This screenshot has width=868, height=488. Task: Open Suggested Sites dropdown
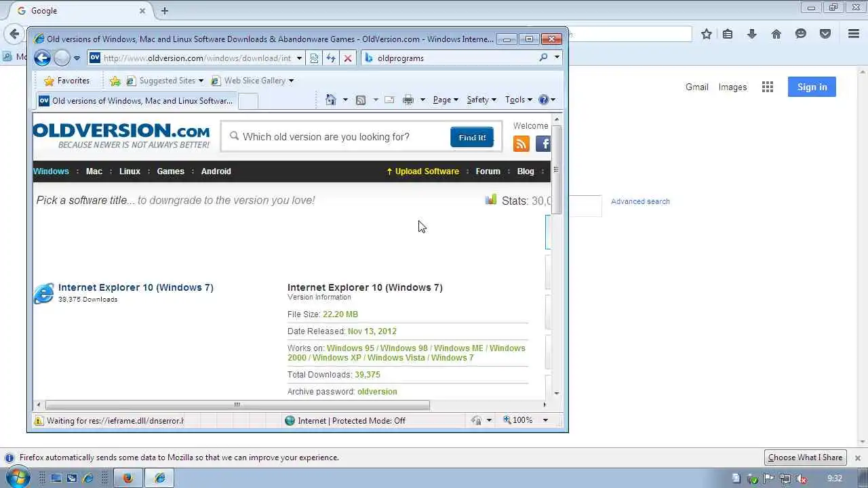[165, 81]
